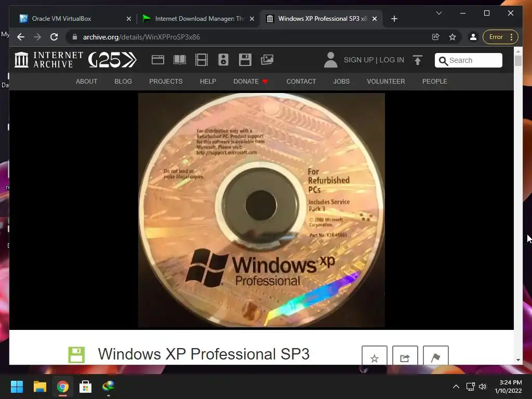Viewport: 532px width, 399px height.
Task: Open the volume speaker tray icon
Action: point(483,387)
